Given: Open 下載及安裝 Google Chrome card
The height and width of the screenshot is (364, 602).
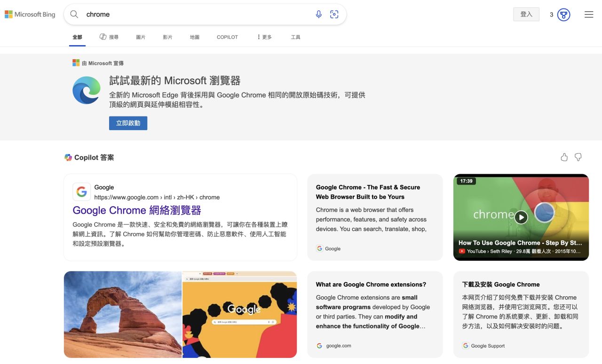Looking at the screenshot, I should [521, 315].
